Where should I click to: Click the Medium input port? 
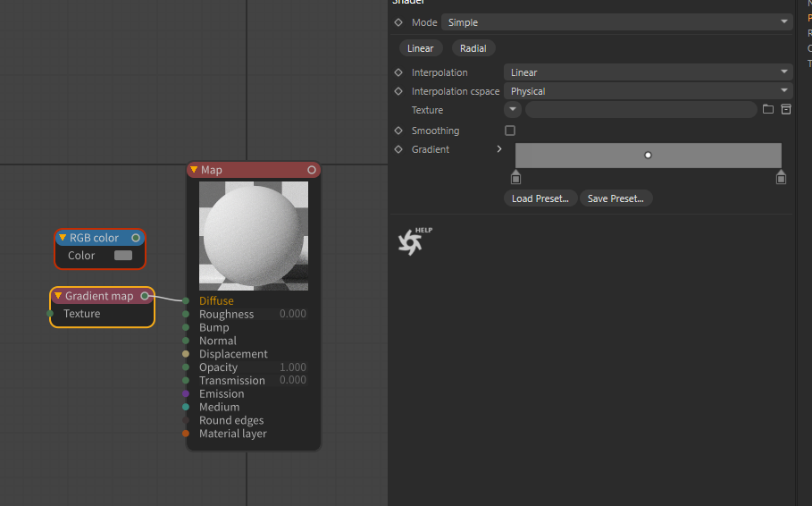[x=186, y=407]
